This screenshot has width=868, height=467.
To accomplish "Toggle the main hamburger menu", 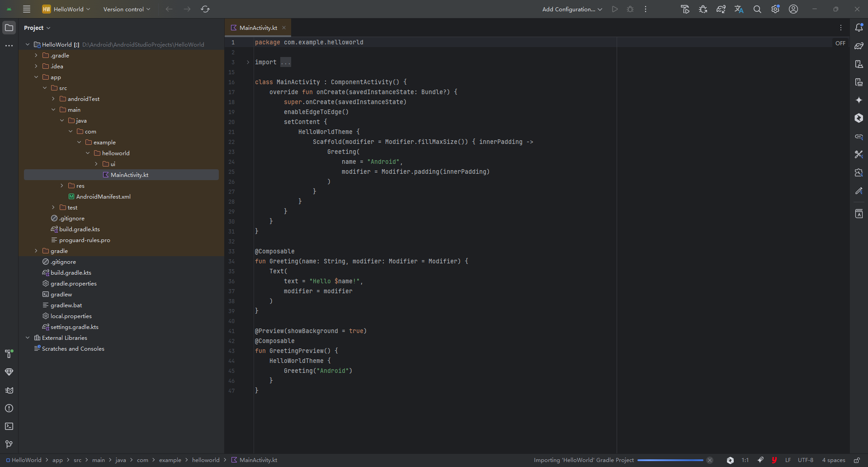I will coord(27,9).
